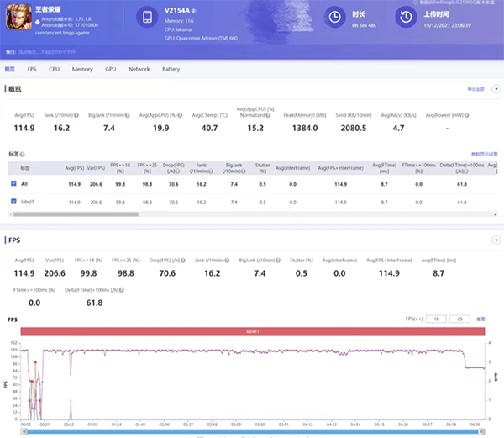Collapse the FPS section with chevron

pos(496,239)
